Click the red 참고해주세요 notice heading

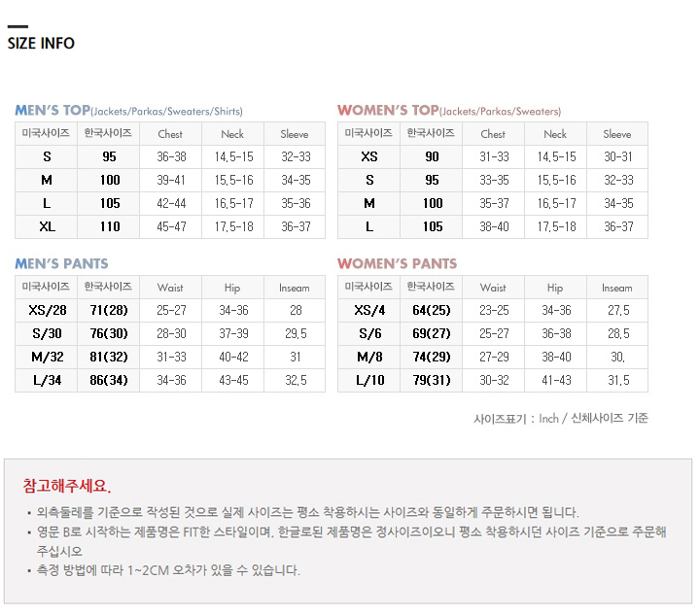pyautogui.click(x=67, y=486)
